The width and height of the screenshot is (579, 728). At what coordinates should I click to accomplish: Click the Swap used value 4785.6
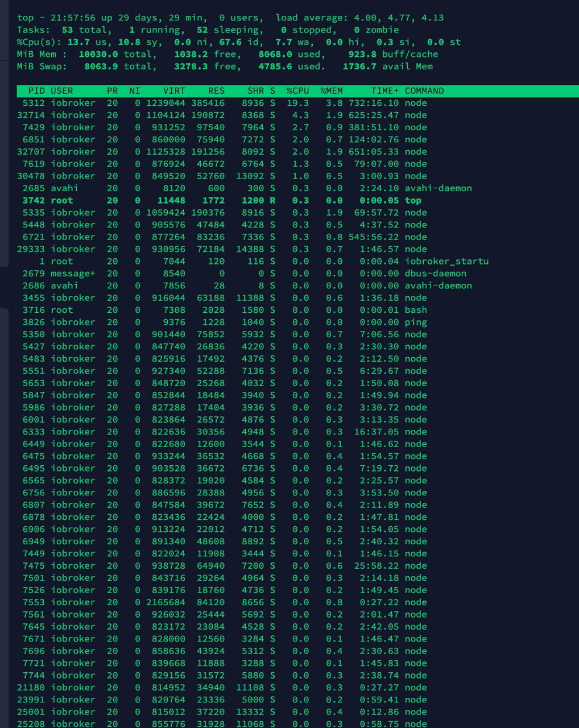pyautogui.click(x=275, y=67)
